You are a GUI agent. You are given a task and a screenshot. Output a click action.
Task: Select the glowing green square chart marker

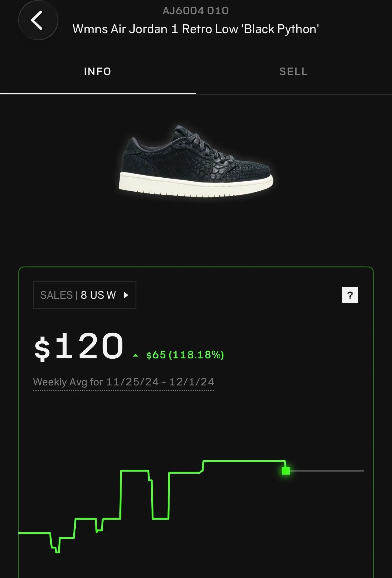(x=286, y=471)
